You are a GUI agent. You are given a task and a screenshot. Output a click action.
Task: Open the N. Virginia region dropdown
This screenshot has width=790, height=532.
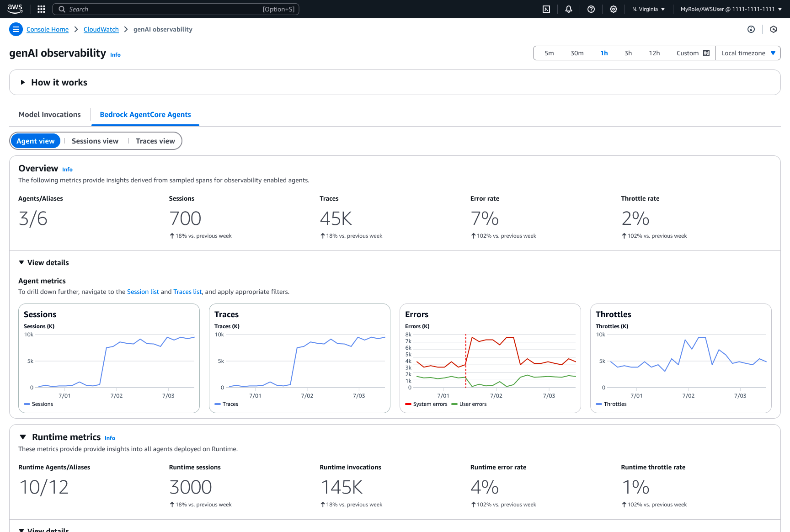pos(648,9)
